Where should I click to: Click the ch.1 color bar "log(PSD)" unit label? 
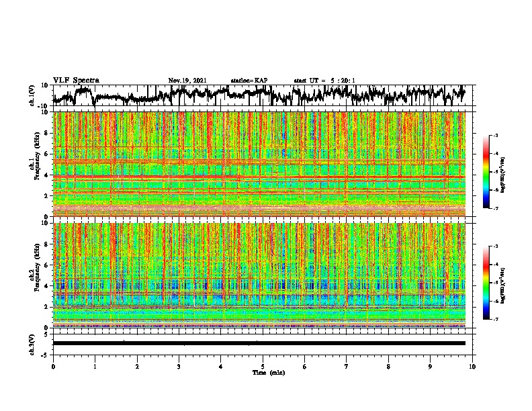coord(503,175)
